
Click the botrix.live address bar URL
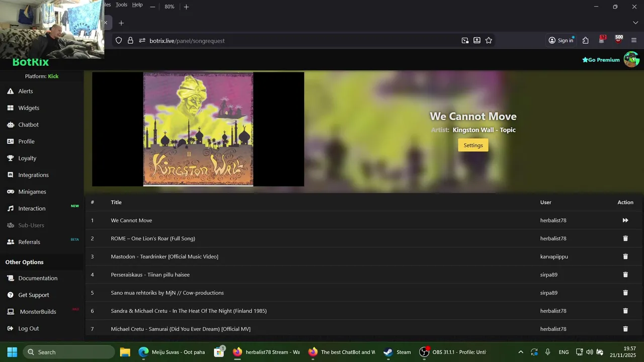(187, 41)
